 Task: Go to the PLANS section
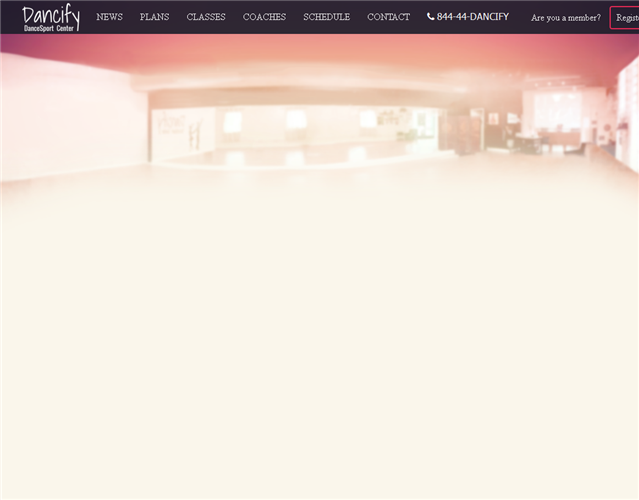(154, 17)
